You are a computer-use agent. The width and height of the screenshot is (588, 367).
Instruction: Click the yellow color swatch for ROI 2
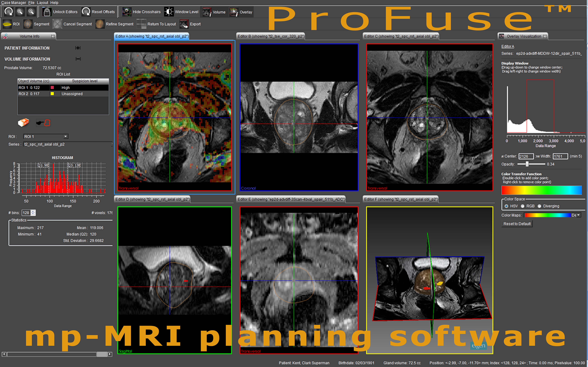click(52, 94)
